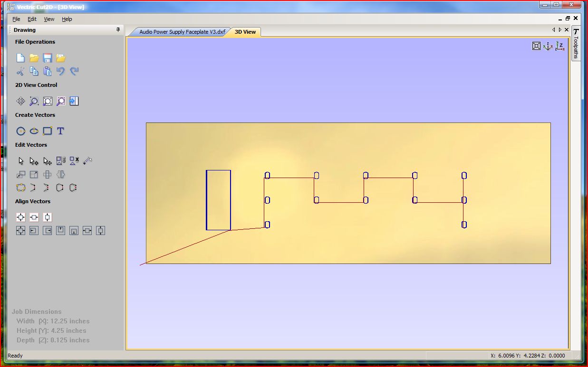
Task: Click the left tab-scroll arrow near the tabs
Action: click(x=553, y=29)
